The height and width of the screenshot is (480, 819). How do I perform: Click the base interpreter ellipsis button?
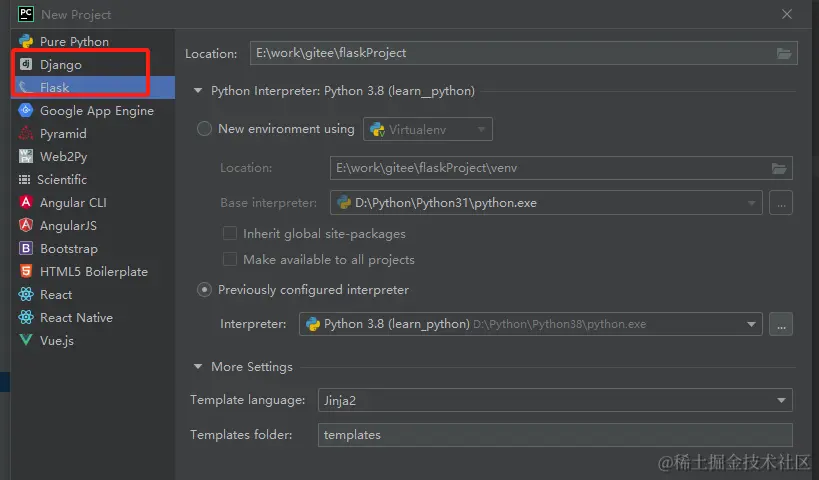[x=782, y=203]
